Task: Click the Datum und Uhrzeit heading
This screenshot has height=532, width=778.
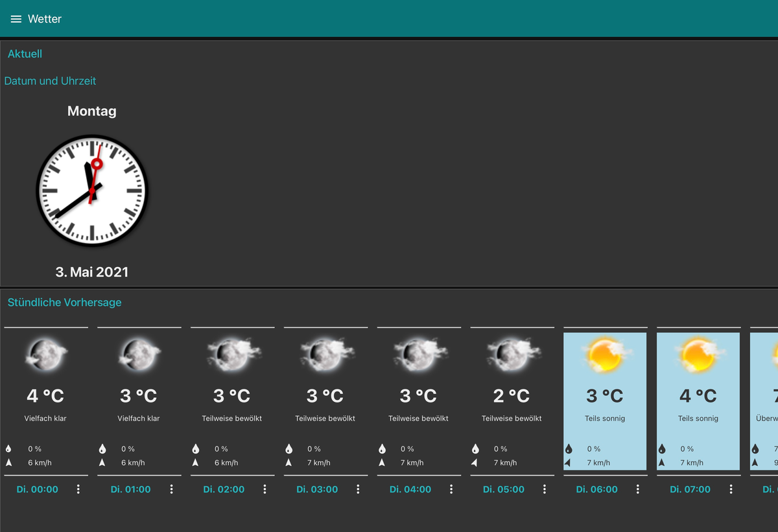Action: [x=50, y=81]
